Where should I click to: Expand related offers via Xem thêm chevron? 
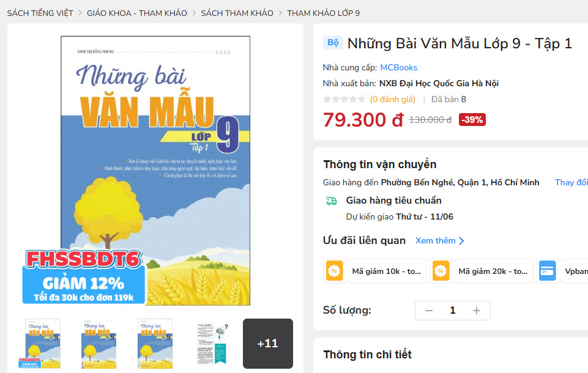click(461, 241)
